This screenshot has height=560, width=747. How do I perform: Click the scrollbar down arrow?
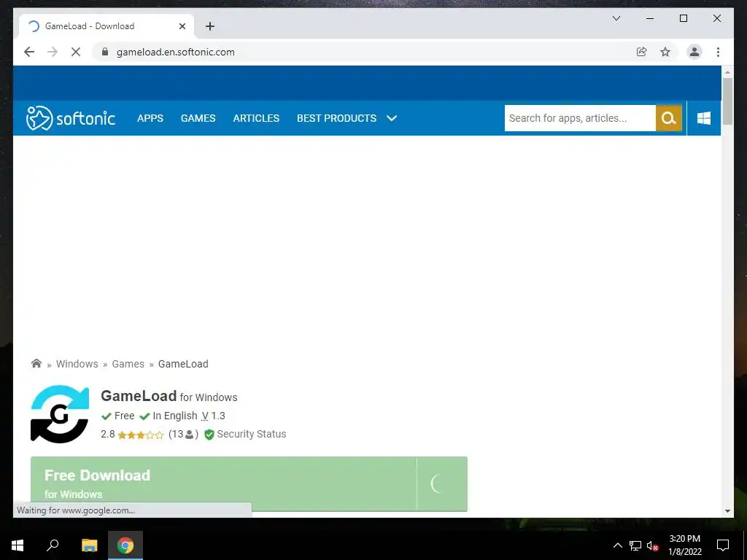click(727, 511)
